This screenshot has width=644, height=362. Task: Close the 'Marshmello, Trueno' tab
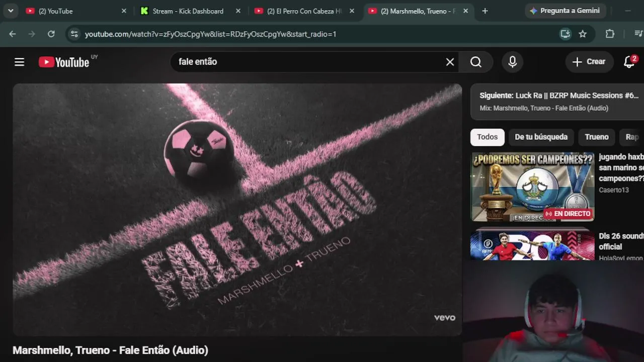click(x=466, y=11)
